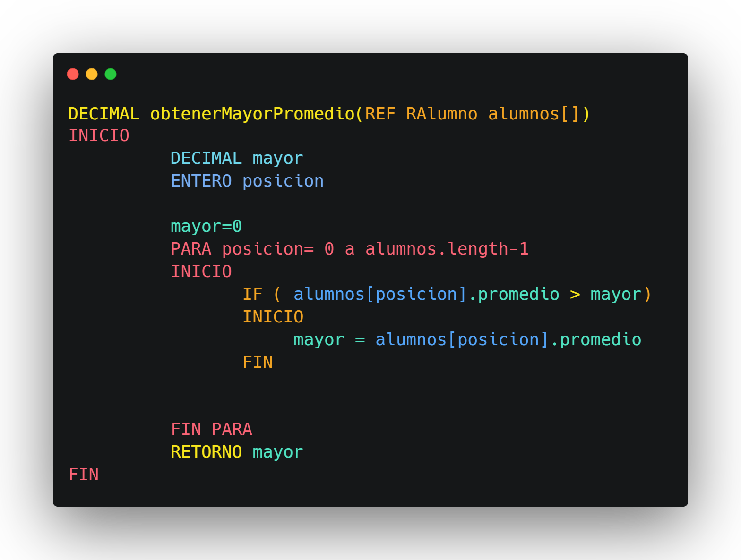
Task: Click the IF keyword
Action: (252, 294)
